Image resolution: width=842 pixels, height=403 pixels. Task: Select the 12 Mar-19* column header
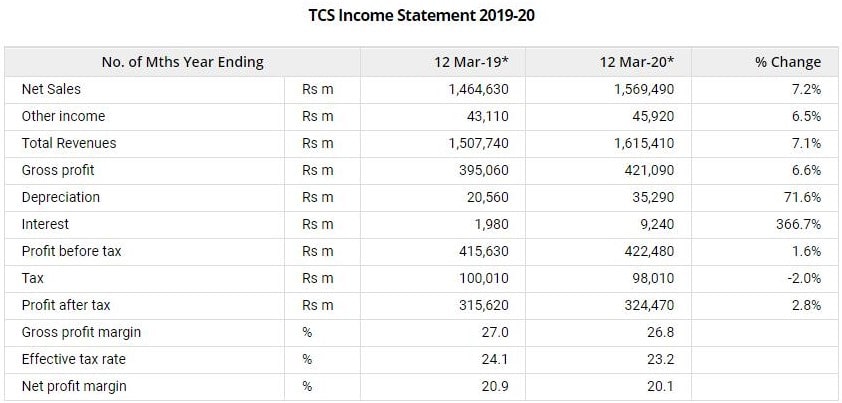(x=471, y=62)
